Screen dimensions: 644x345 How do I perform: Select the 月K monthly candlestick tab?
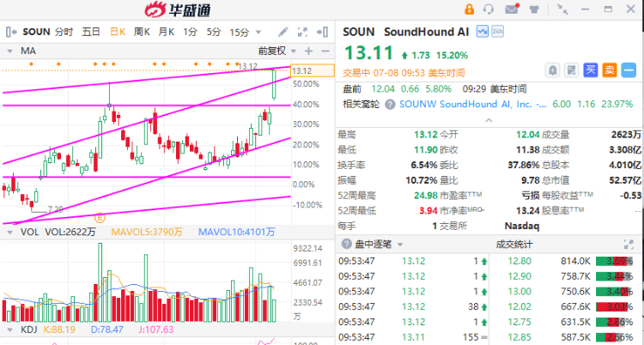click(167, 32)
